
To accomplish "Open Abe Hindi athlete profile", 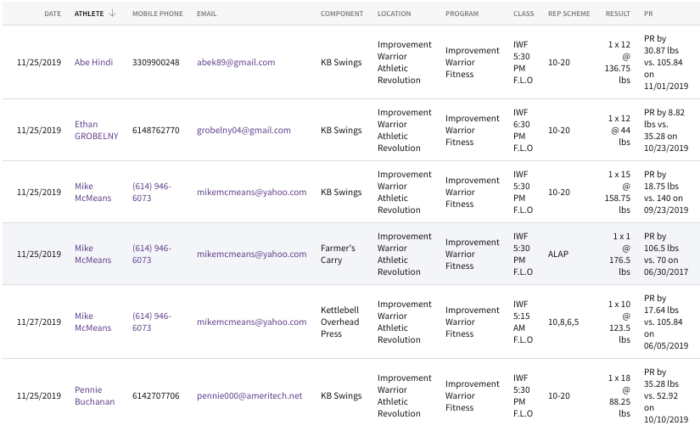I will (94, 62).
